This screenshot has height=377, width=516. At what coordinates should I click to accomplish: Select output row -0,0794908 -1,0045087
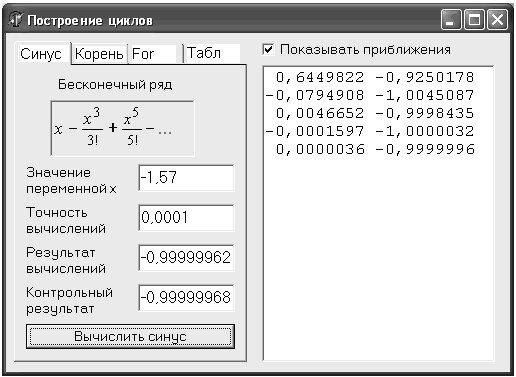coord(370,95)
